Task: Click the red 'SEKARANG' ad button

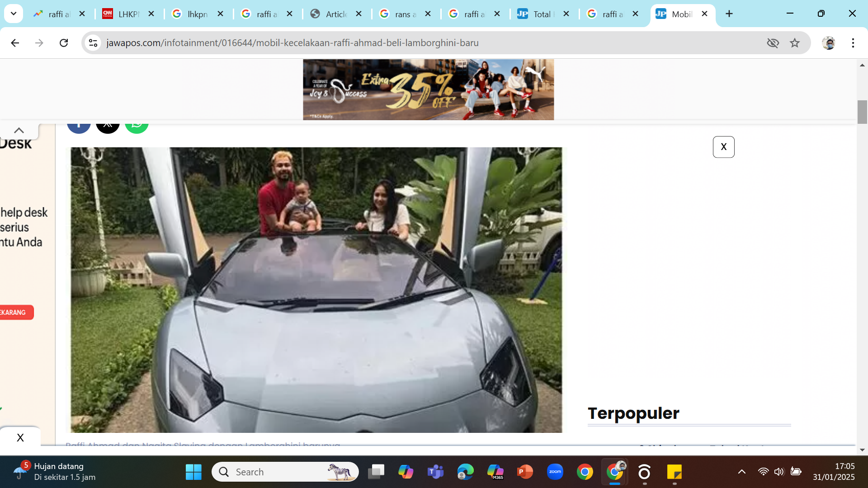Action: tap(16, 312)
